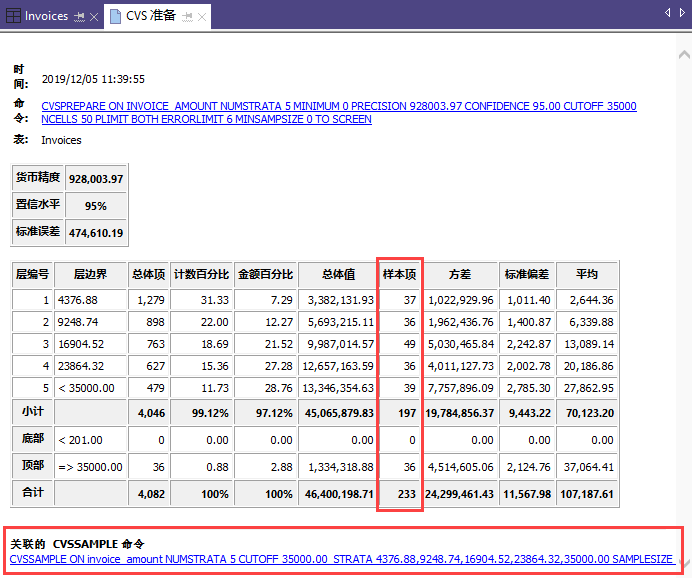
Task: Pin the Invoices tab
Action: [x=79, y=17]
